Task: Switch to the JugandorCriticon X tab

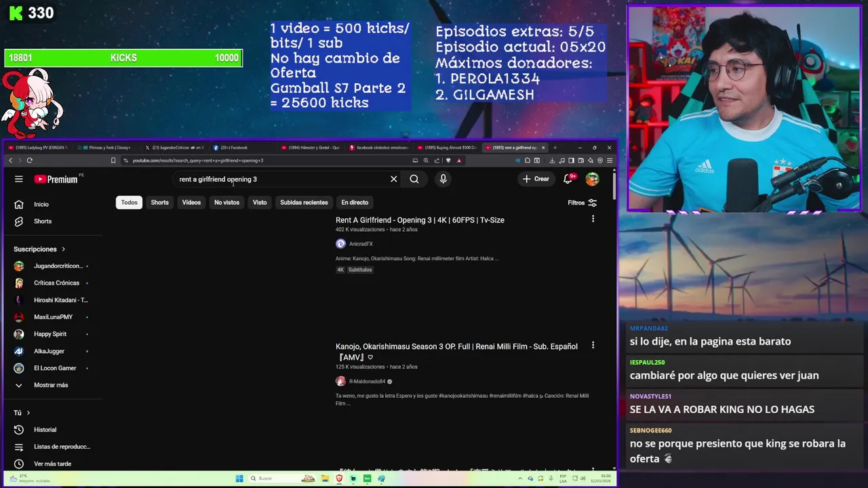Action: (x=174, y=147)
